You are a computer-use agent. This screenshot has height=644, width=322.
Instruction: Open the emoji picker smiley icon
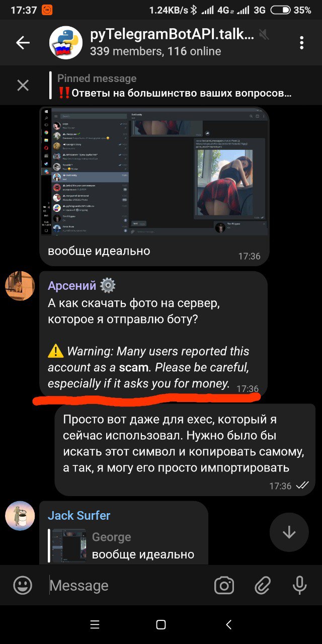(x=23, y=585)
